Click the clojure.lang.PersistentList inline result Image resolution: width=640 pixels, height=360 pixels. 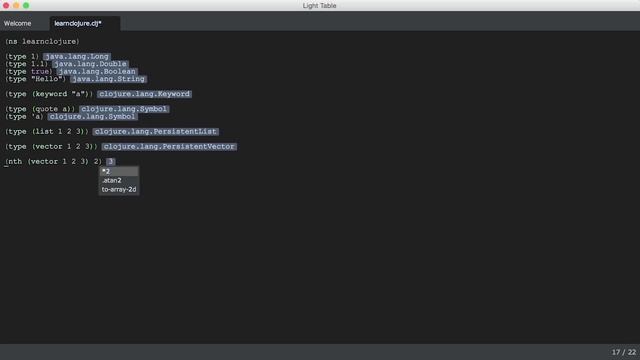point(156,131)
